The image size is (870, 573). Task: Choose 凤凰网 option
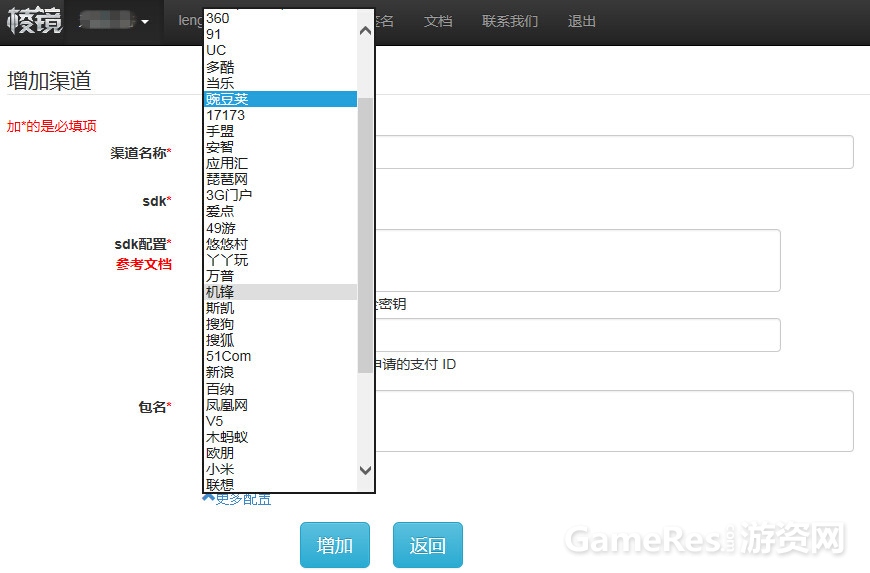[281, 404]
